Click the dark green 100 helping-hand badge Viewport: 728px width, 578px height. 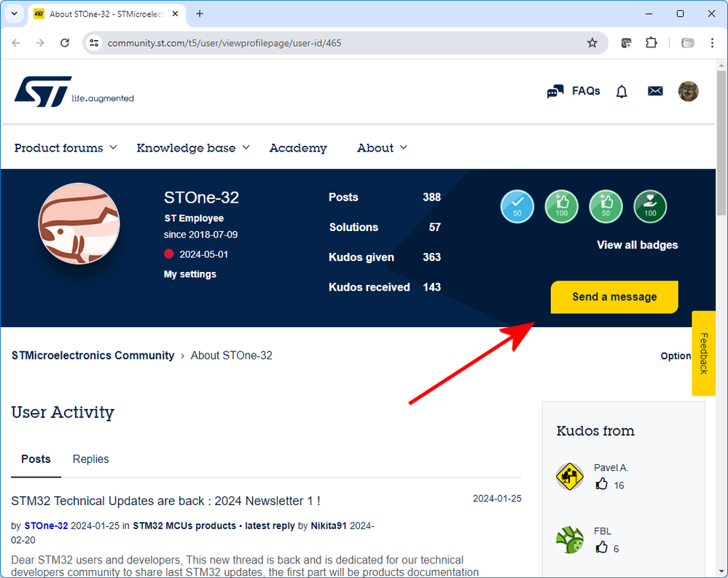[x=650, y=206]
